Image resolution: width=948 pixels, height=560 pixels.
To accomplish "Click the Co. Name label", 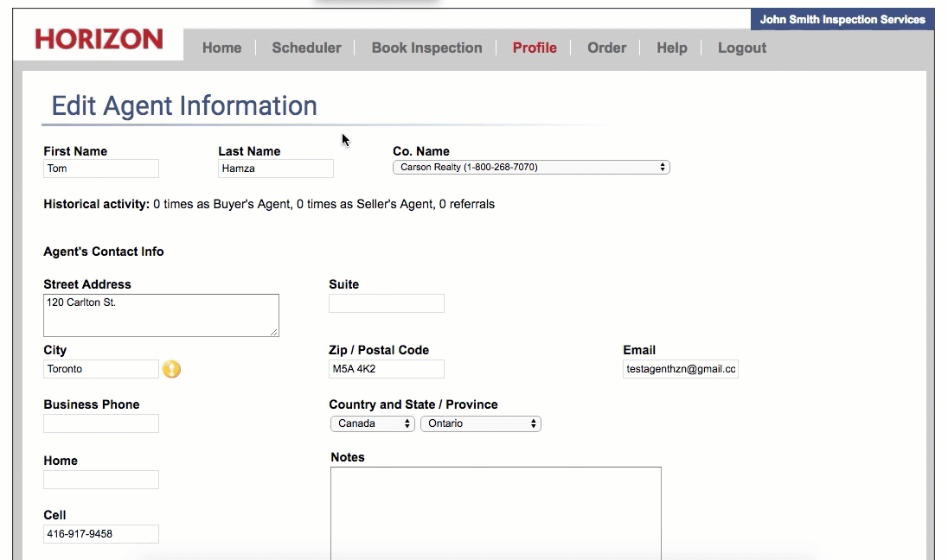I will pyautogui.click(x=420, y=151).
